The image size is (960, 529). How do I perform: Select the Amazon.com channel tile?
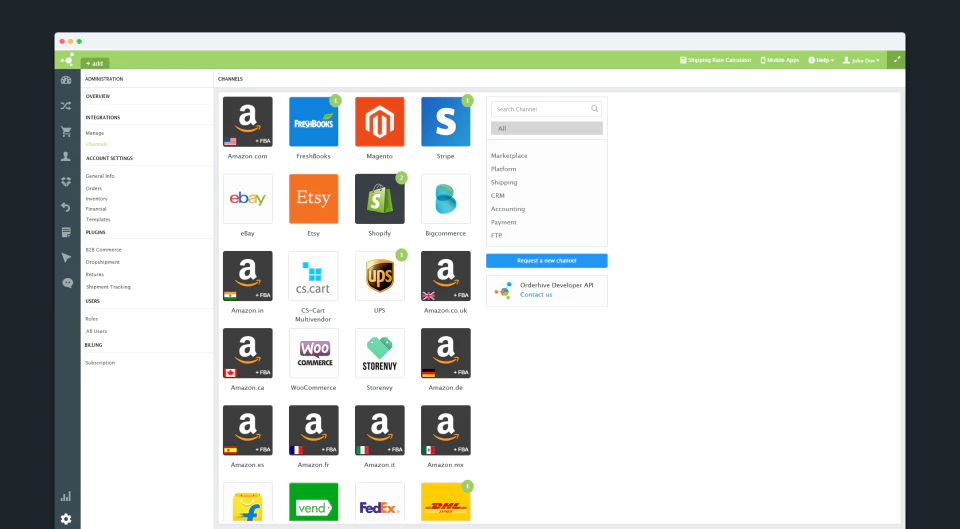(247, 122)
